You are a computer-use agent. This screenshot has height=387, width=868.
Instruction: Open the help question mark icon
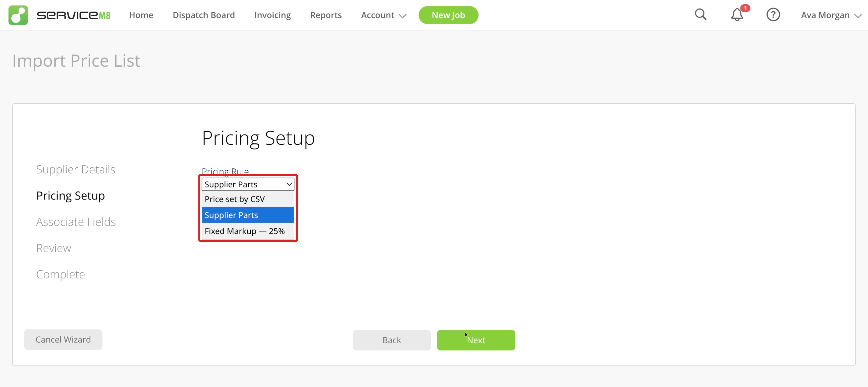[x=773, y=15]
